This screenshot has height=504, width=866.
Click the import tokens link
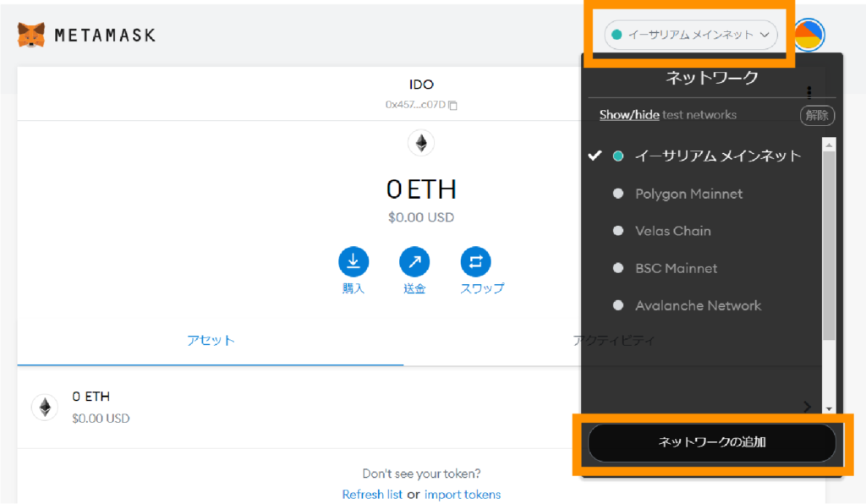click(x=462, y=494)
